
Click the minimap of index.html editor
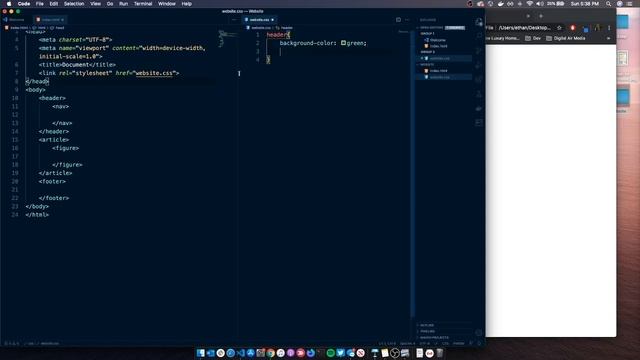click(227, 39)
